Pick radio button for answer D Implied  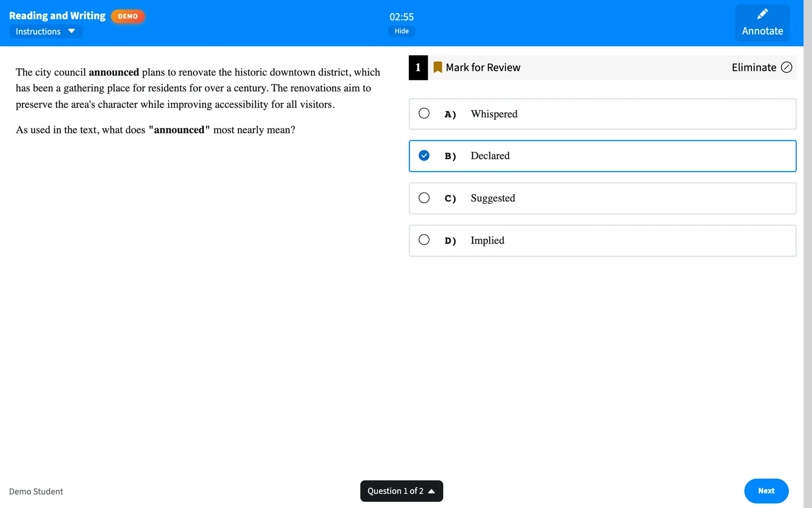[x=424, y=240]
